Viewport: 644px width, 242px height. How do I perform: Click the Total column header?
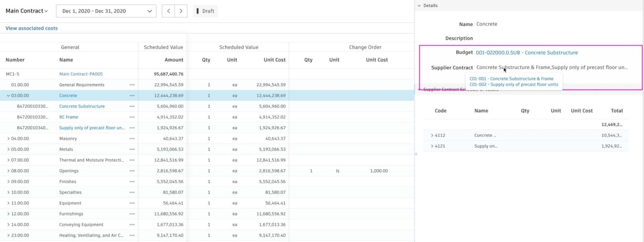tap(617, 111)
